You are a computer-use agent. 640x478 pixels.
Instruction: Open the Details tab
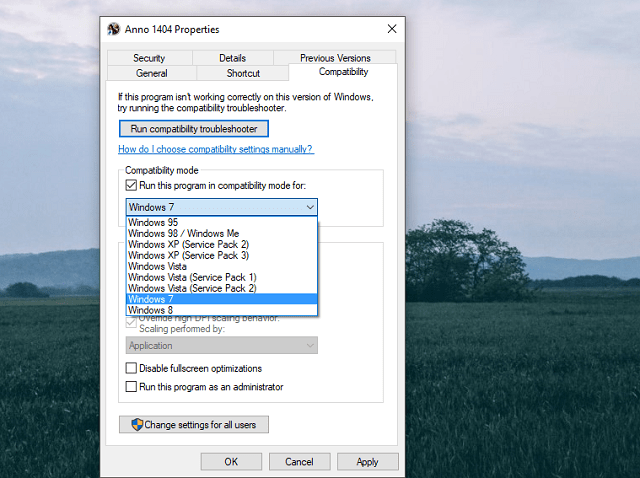click(232, 58)
